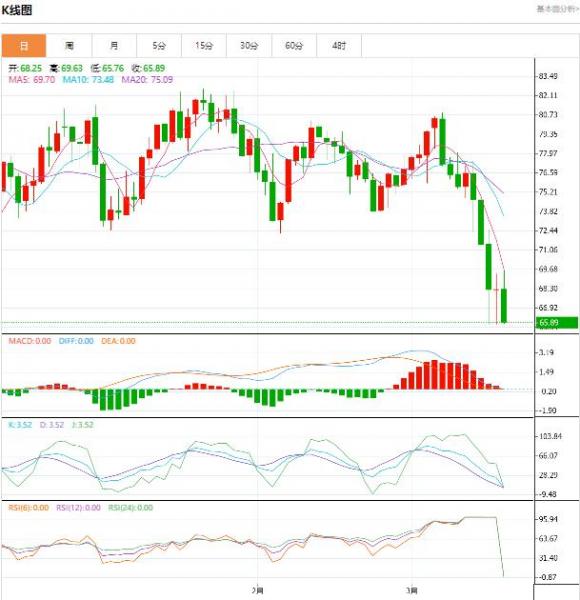580x600 pixels.
Task: Click the RSI(12):0.00 indicator label
Action: [78, 508]
